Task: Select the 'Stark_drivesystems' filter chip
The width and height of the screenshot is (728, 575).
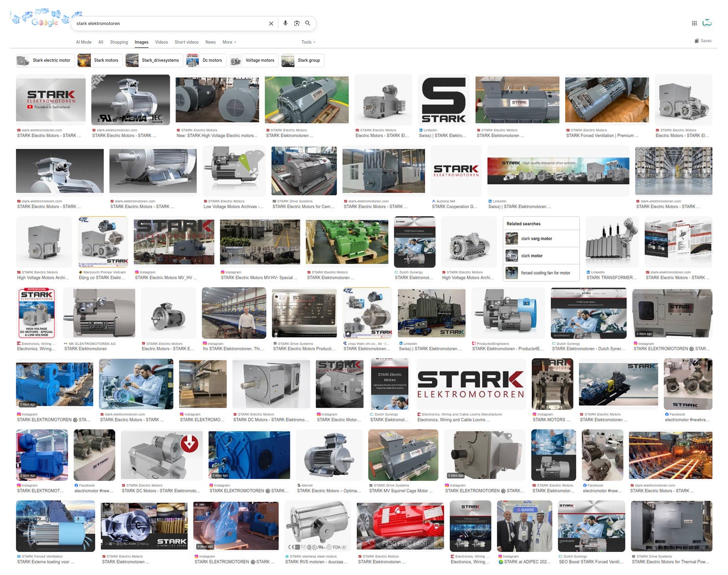Action: 154,60
